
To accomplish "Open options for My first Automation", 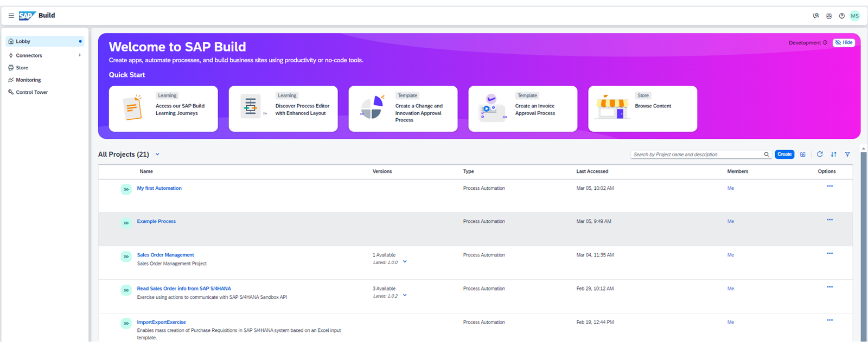I will [829, 186].
